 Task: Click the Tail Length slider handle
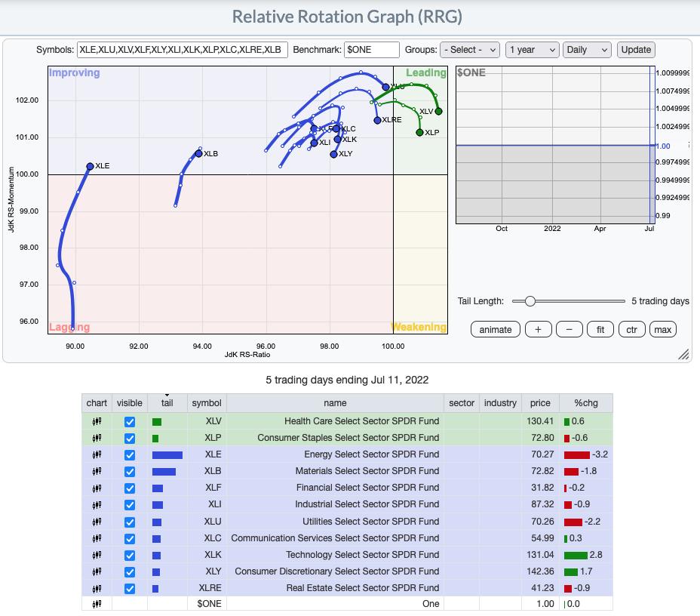(530, 301)
